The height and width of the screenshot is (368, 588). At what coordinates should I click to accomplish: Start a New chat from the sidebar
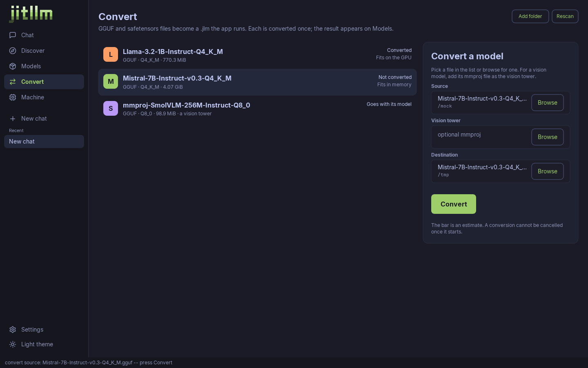point(44,119)
